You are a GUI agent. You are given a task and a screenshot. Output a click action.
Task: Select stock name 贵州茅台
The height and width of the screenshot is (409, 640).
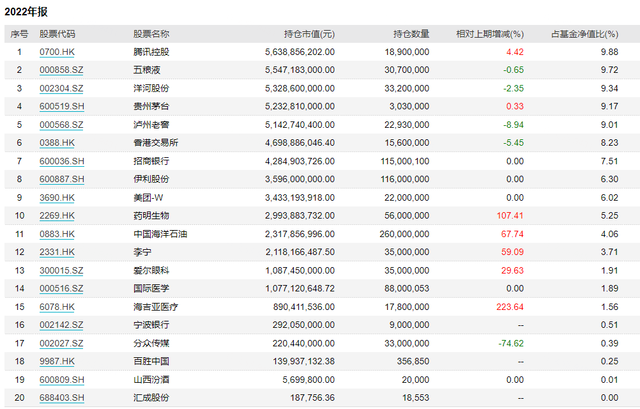151,106
